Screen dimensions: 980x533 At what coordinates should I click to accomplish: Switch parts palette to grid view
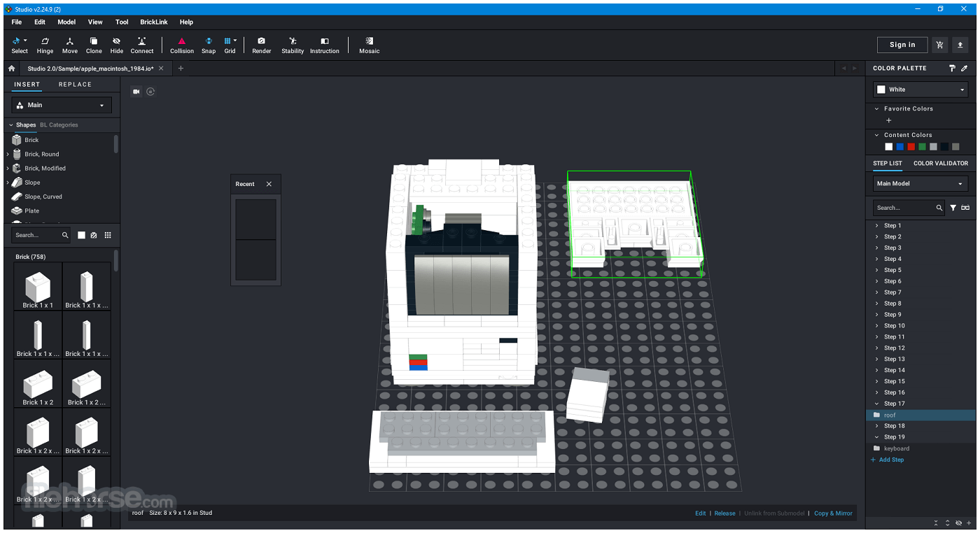click(107, 235)
